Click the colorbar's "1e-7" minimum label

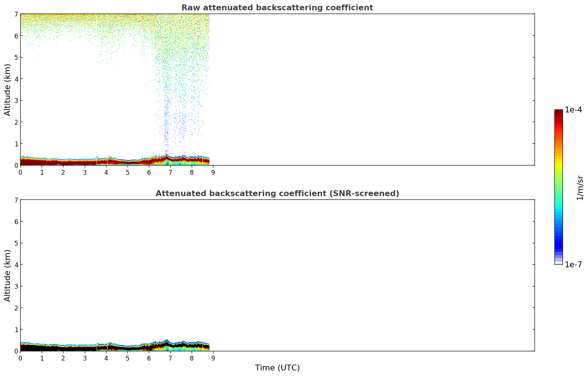pyautogui.click(x=573, y=264)
